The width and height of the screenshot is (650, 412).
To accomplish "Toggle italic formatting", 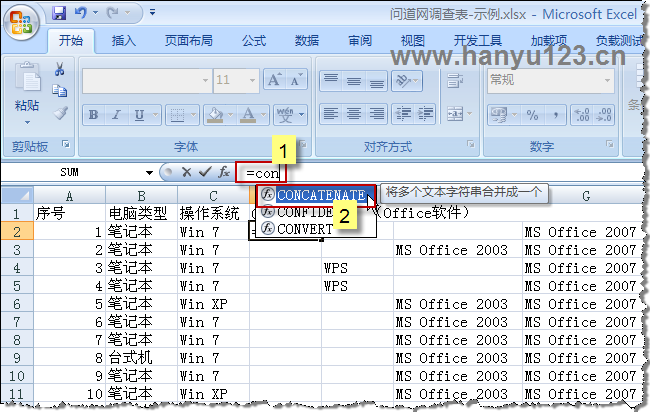I will [x=116, y=115].
